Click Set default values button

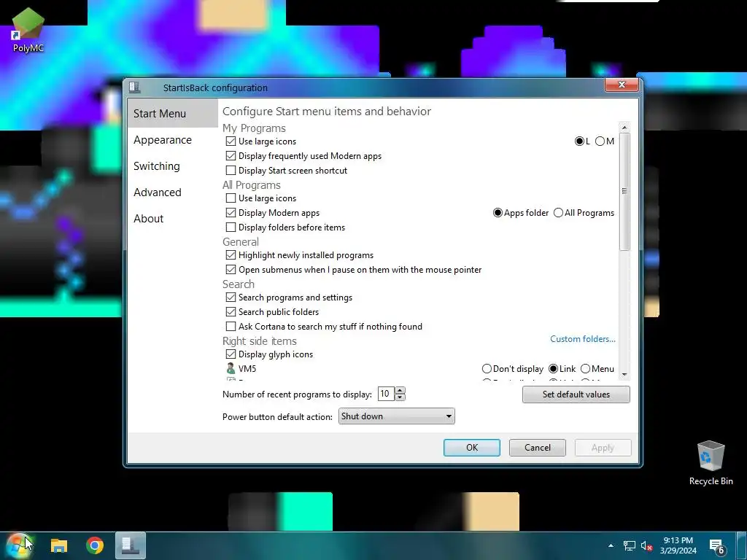click(576, 394)
